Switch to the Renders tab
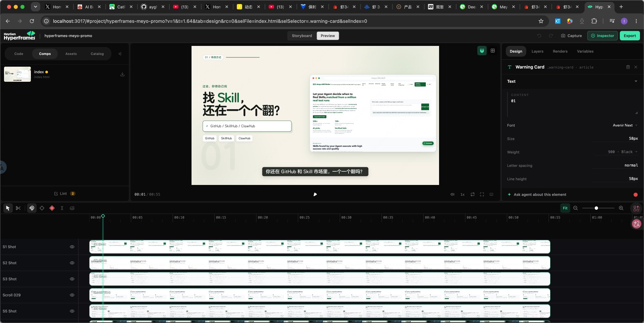 pyautogui.click(x=560, y=51)
